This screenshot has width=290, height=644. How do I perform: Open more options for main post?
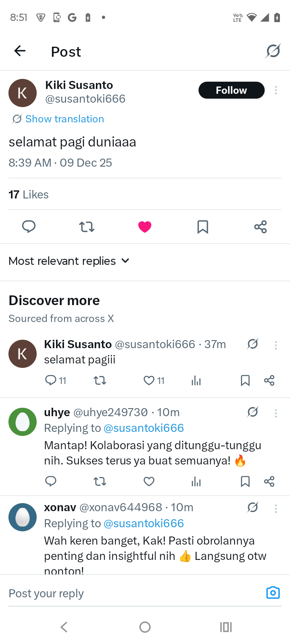tap(276, 90)
